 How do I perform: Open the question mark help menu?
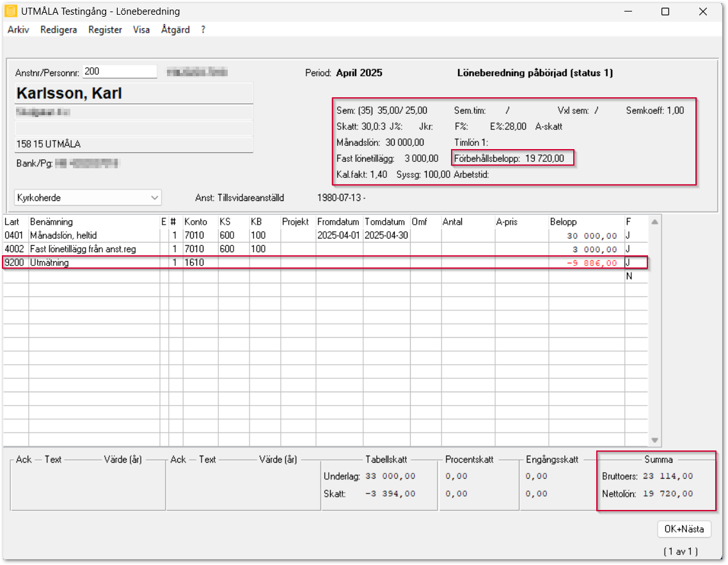pyautogui.click(x=203, y=30)
